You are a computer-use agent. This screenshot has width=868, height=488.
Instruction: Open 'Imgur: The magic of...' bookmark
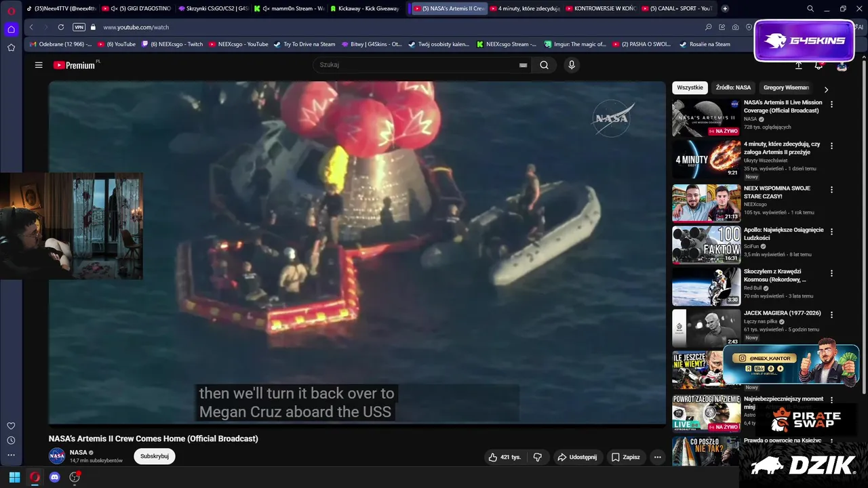click(575, 44)
